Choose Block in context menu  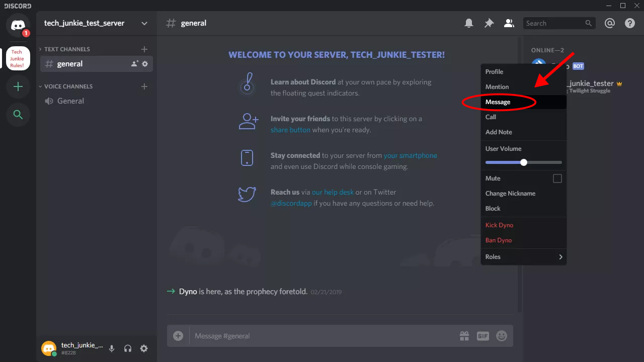coord(524,209)
